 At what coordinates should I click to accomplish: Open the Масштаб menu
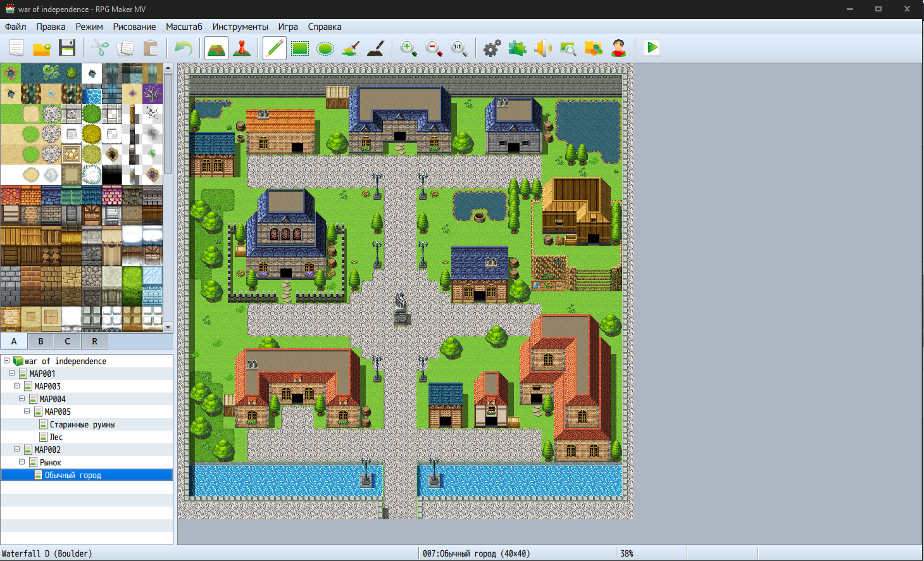pos(184,27)
